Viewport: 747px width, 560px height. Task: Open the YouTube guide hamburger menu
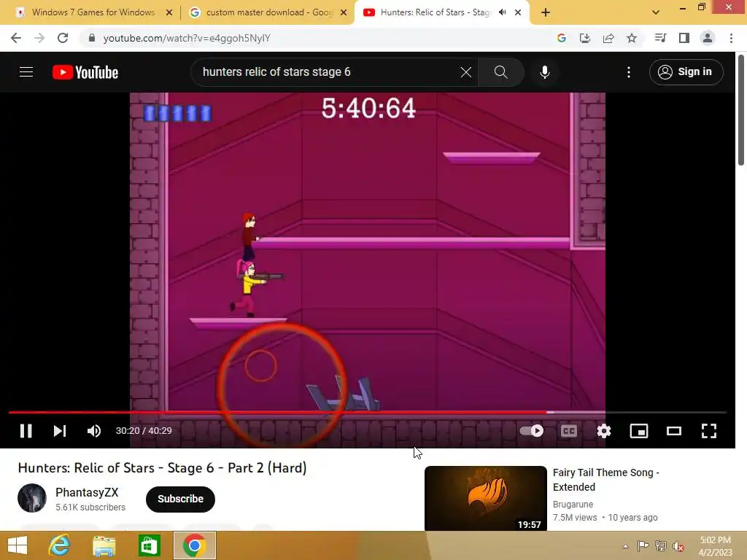pos(26,72)
